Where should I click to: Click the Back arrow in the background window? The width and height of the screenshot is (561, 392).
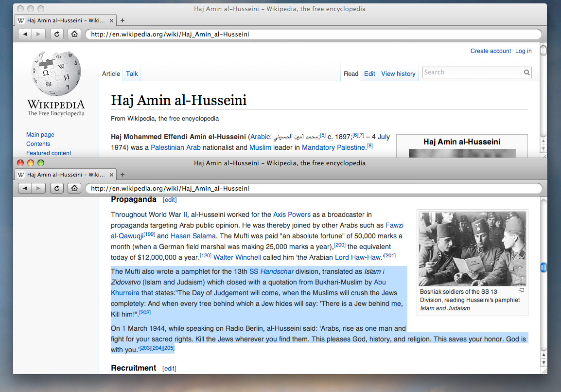[25, 34]
